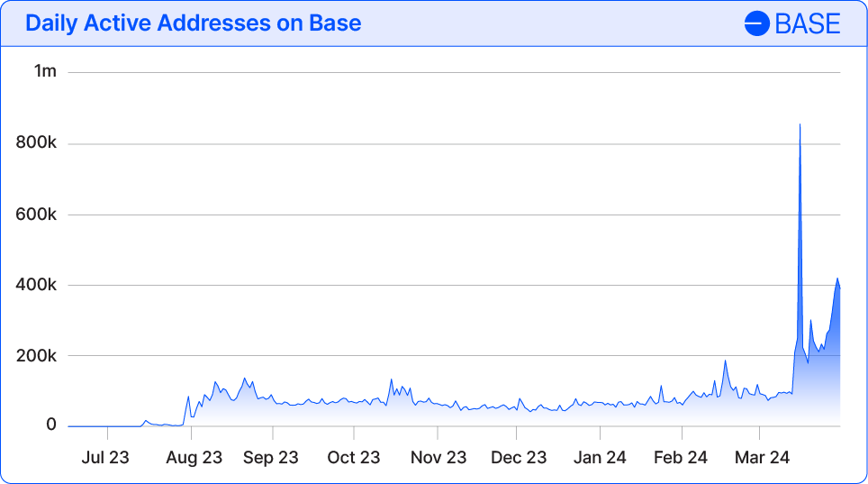868x484 pixels.
Task: Click the 'Jul 23' x-axis label
Action: 105,457
